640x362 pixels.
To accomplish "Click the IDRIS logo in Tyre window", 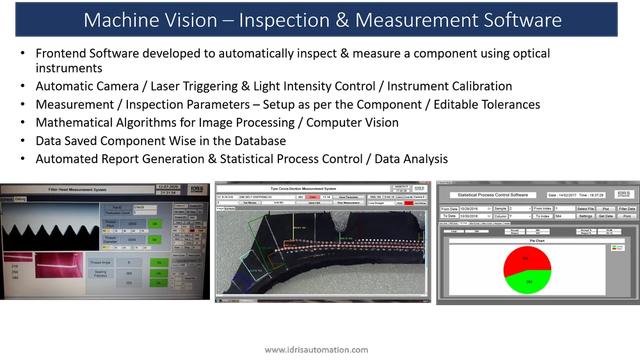I will pyautogui.click(x=420, y=189).
